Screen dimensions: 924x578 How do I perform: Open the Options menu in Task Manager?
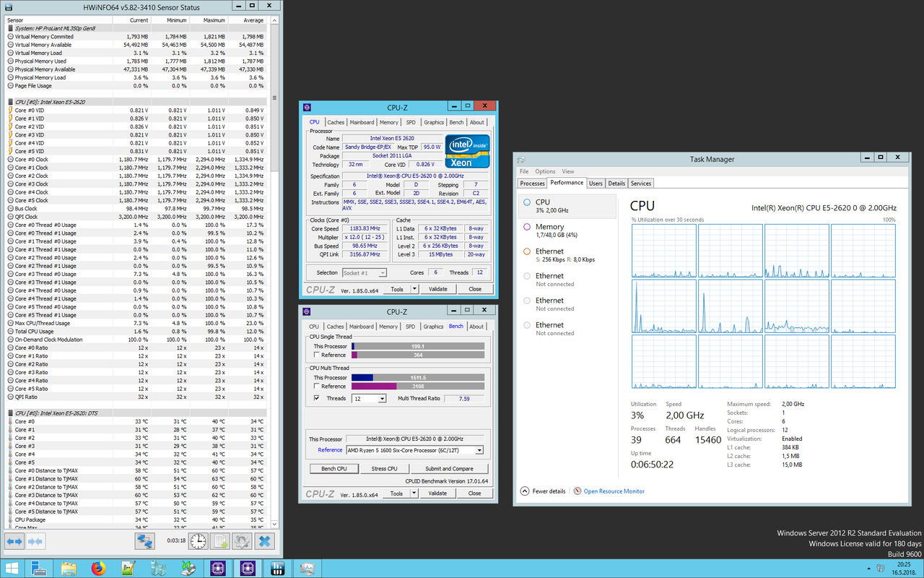[545, 171]
